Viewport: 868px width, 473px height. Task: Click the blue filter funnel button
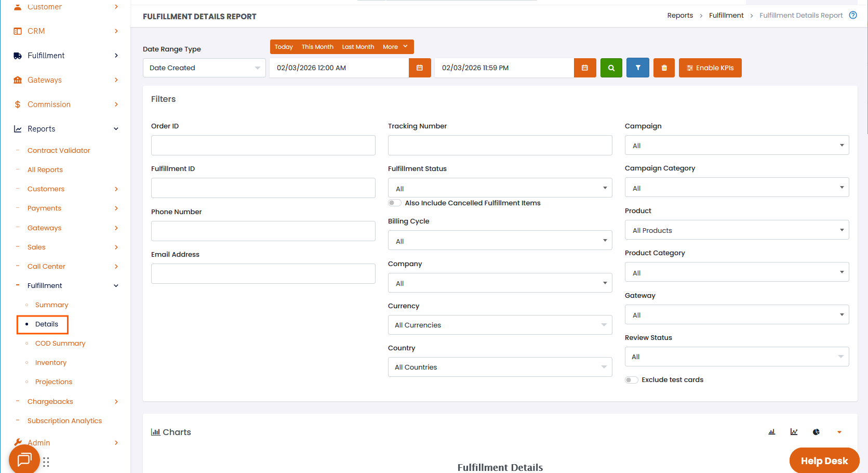[x=637, y=68]
